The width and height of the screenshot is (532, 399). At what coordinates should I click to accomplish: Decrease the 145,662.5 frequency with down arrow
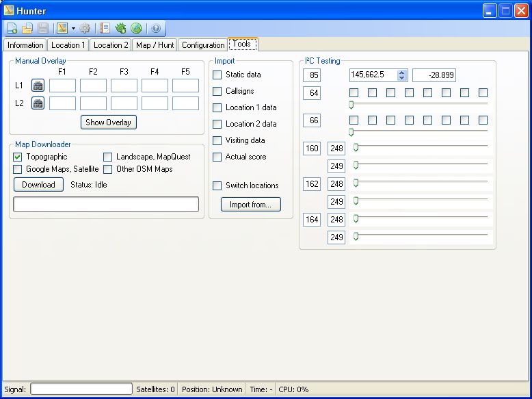click(402, 78)
